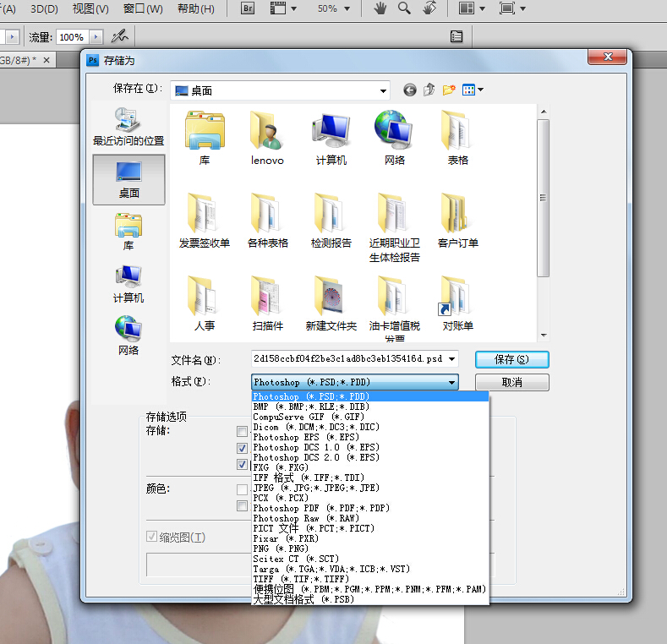Expand arrow next to view grid icon
This screenshot has width=667, height=644.
(x=481, y=90)
